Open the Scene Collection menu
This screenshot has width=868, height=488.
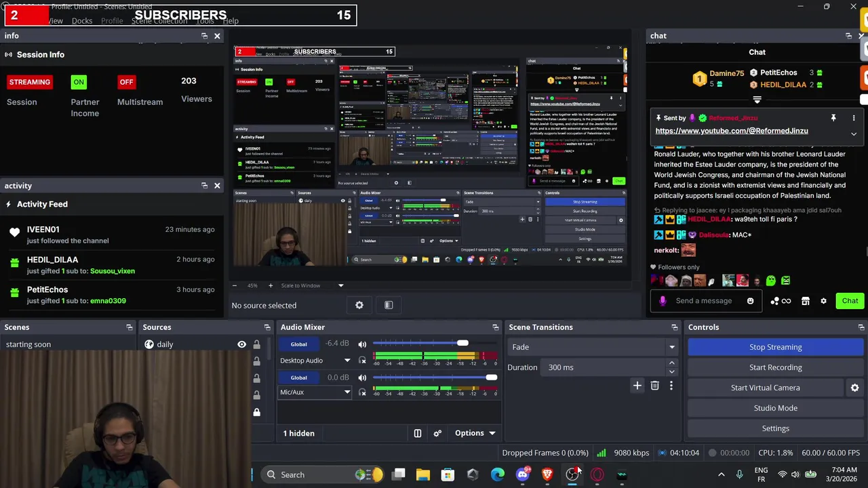pyautogui.click(x=159, y=20)
